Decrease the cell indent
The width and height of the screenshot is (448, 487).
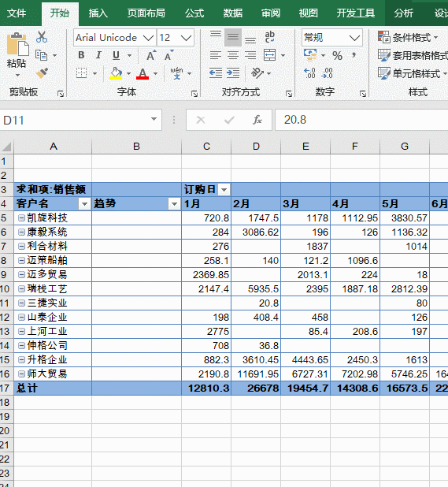(x=215, y=73)
